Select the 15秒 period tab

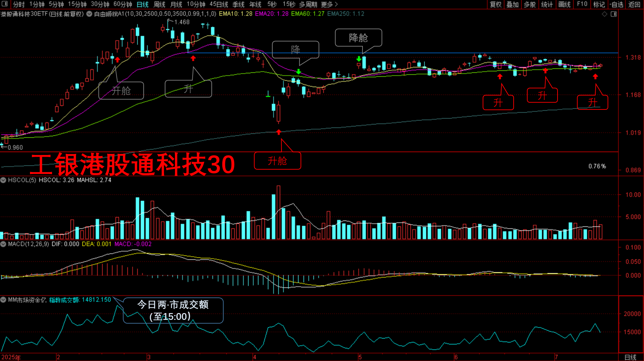tap(289, 4)
